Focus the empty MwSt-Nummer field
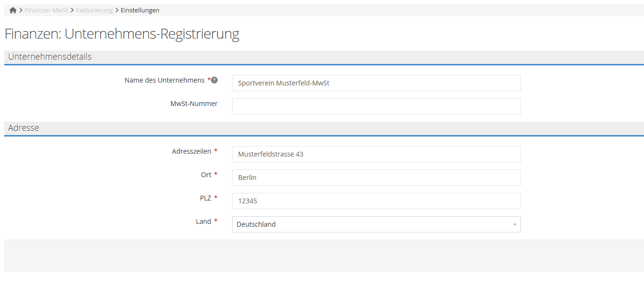This screenshot has width=644, height=284. click(376, 106)
